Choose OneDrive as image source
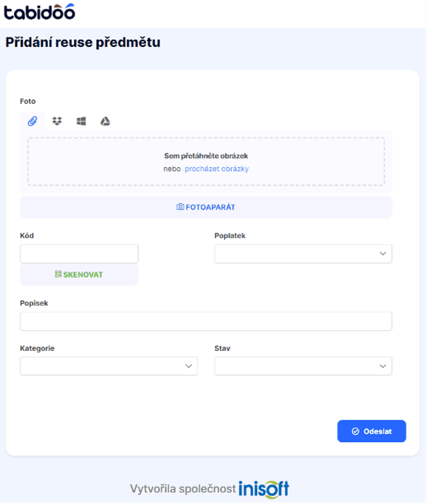This screenshot has width=427, height=504. click(81, 121)
